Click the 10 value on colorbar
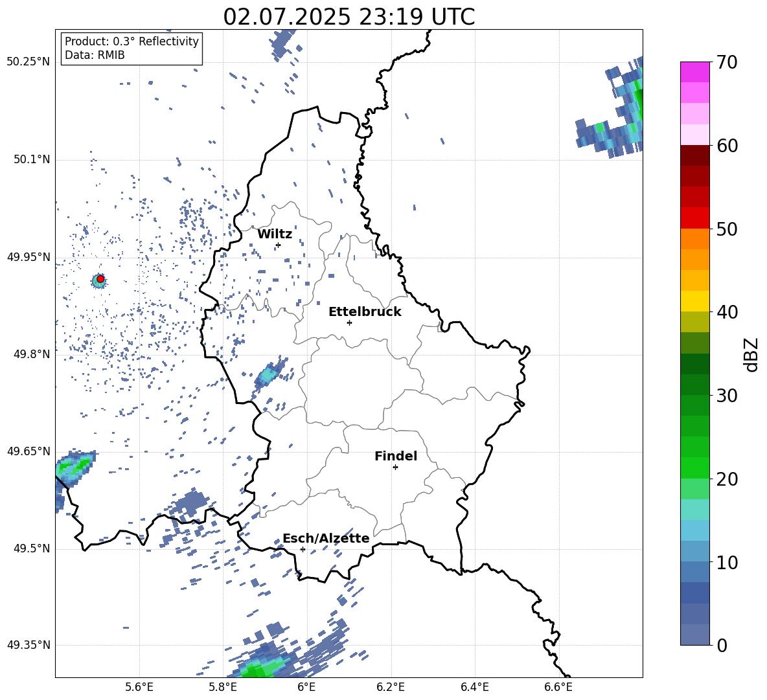This screenshot has width=767, height=700. click(x=727, y=563)
